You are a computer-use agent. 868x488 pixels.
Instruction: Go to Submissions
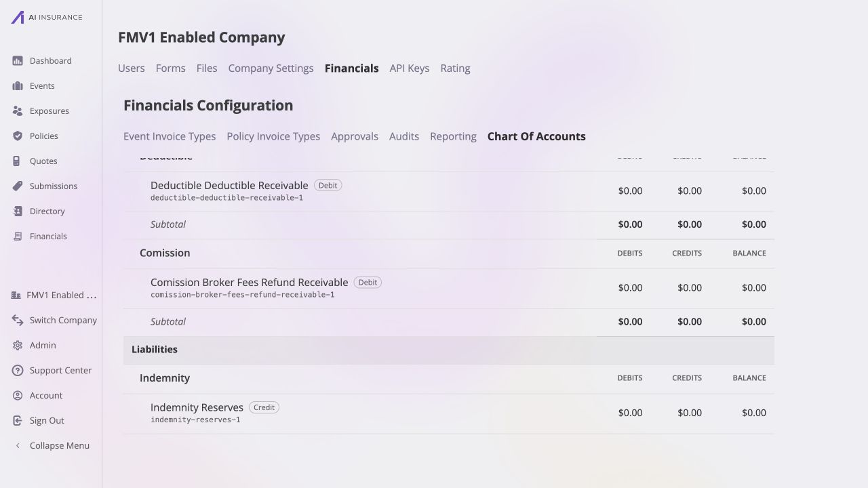[x=54, y=186]
